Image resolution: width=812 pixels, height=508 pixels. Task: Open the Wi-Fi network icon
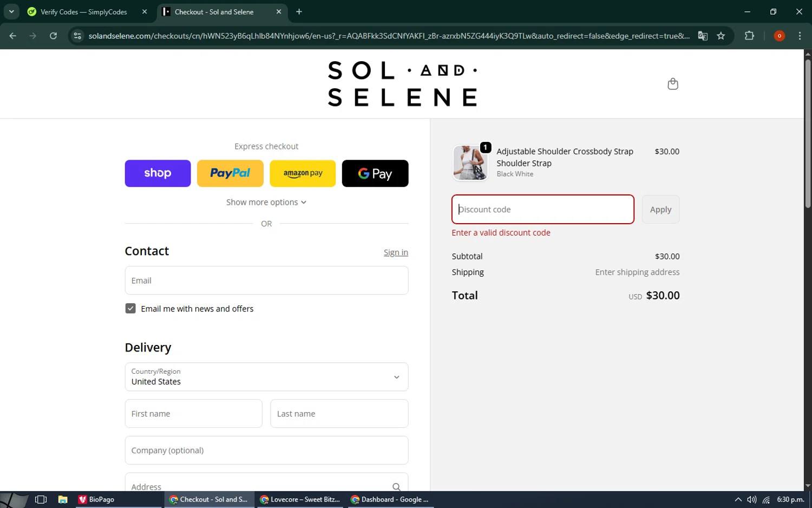point(766,499)
